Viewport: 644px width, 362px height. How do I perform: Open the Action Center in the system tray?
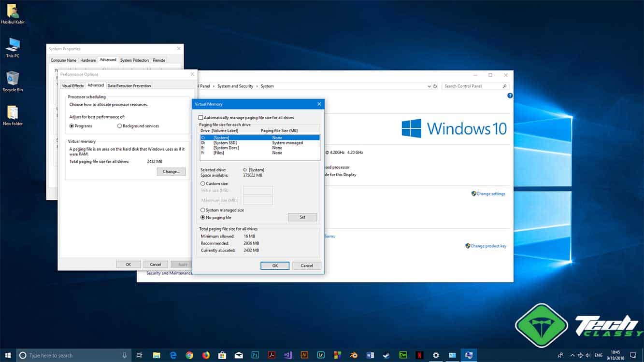[x=633, y=355]
